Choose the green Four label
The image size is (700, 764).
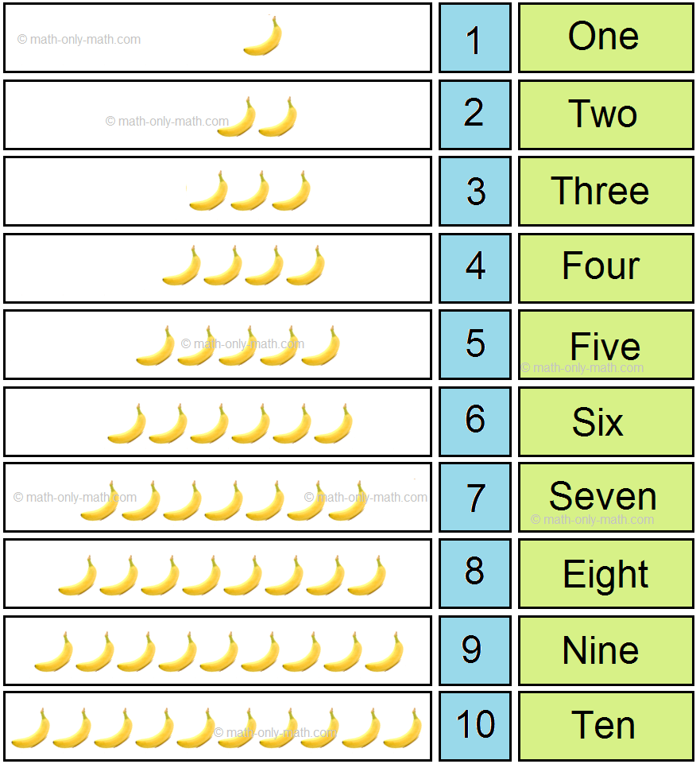click(x=605, y=267)
